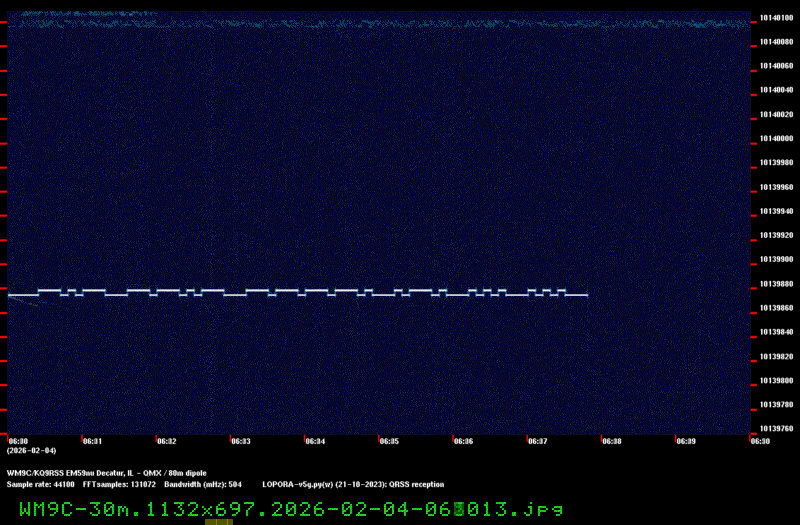Click the 10139940 frequency scale label
Image resolution: width=800 pixels, height=525 pixels.
coord(776,212)
